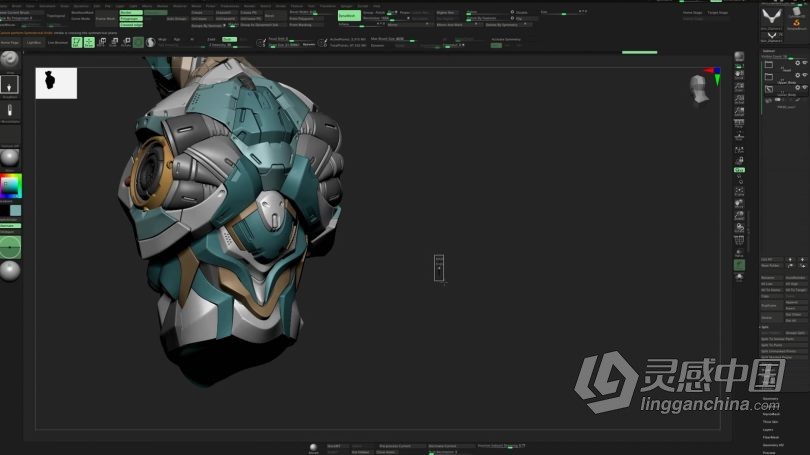Toggle Draw mode button
Screen dimensions: 810x455
tap(89, 42)
